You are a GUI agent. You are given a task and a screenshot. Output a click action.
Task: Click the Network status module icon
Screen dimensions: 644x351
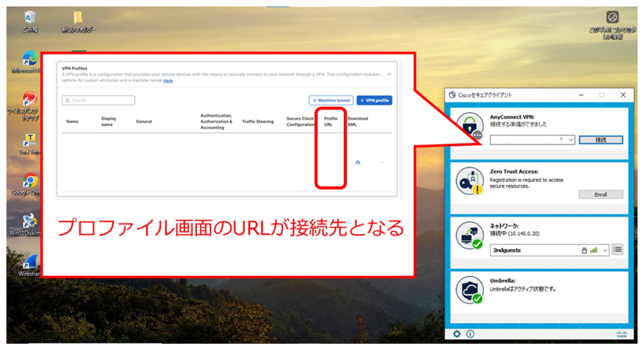click(470, 235)
